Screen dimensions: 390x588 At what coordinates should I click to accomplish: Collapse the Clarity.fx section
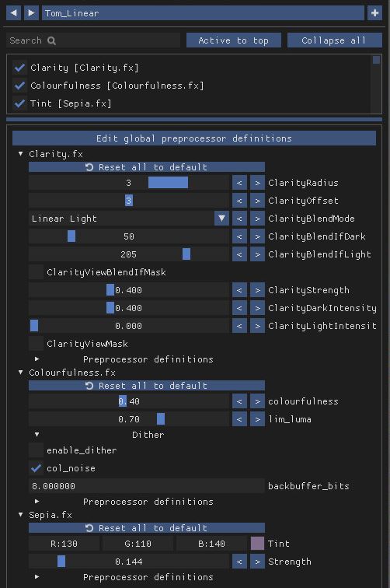coord(21,154)
